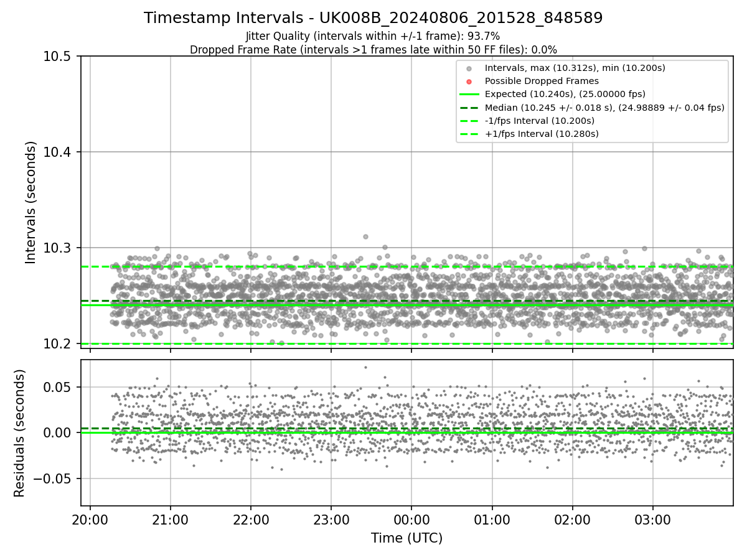747x560 pixels.
Task: Click legend entry '+1/fps Interval (10.280s)'
Action: point(542,134)
